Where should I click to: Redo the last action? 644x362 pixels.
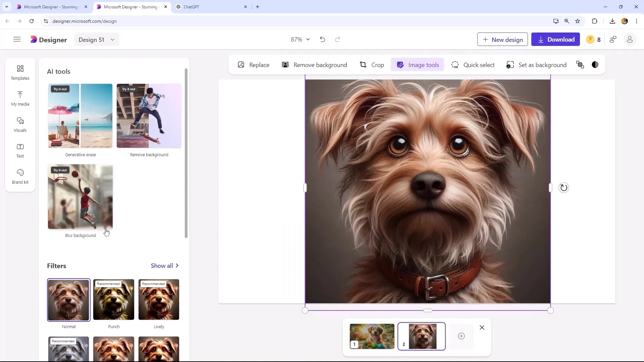click(338, 40)
